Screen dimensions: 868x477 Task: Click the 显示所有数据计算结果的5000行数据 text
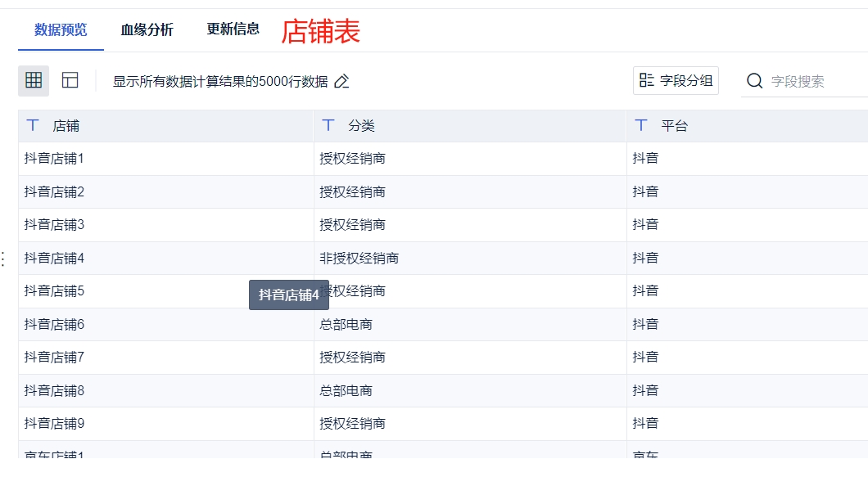pyautogui.click(x=220, y=81)
